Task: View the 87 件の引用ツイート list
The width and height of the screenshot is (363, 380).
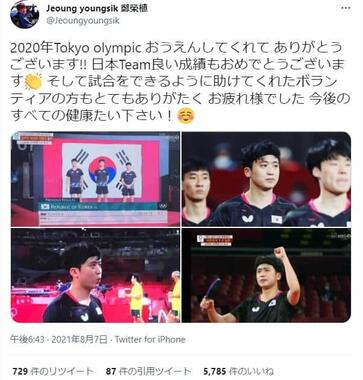Action: tap(148, 371)
